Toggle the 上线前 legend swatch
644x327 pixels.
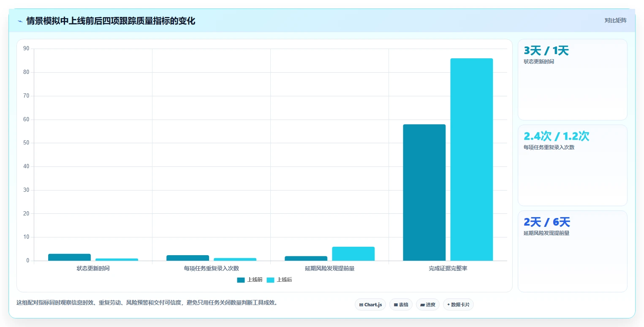[x=241, y=280]
